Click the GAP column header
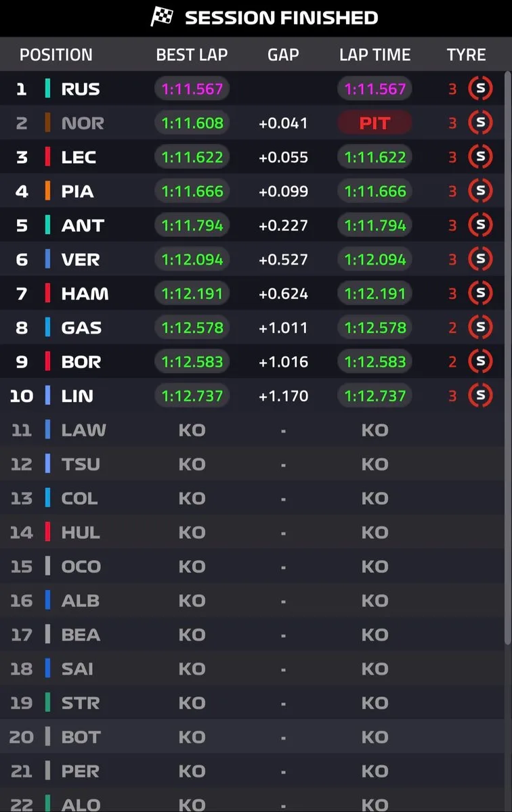The width and height of the screenshot is (512, 812). [x=283, y=55]
